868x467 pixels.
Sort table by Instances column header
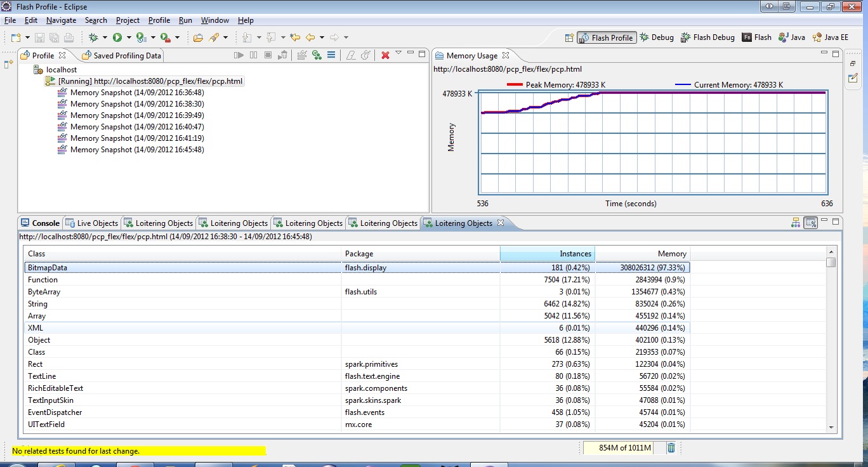pos(547,254)
